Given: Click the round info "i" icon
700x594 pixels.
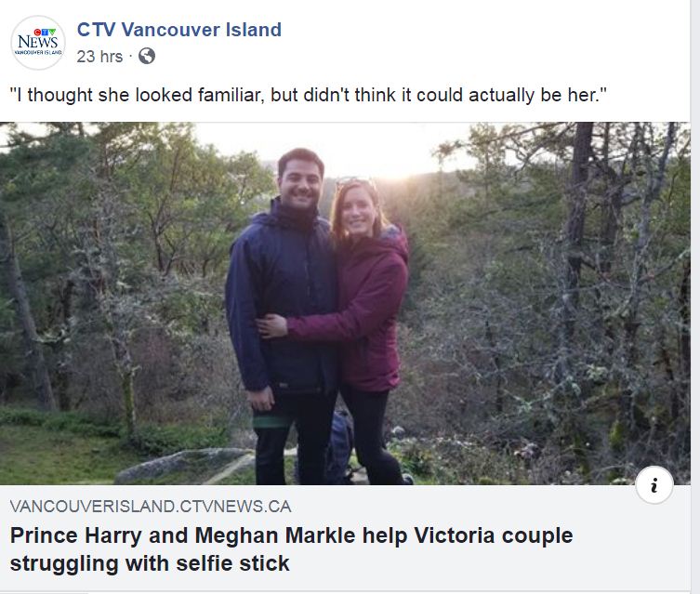Looking at the screenshot, I should (654, 485).
